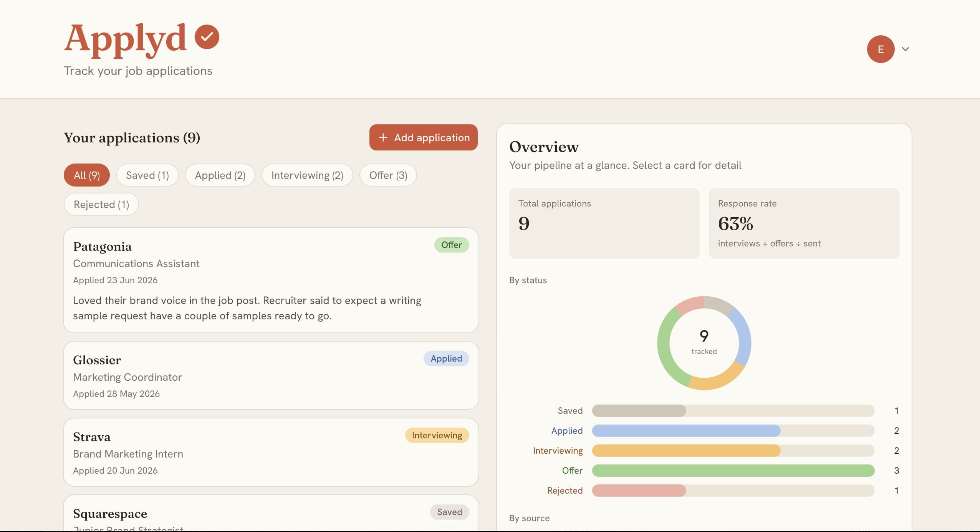Click the Interviewing status bar
980x532 pixels.
tap(733, 451)
